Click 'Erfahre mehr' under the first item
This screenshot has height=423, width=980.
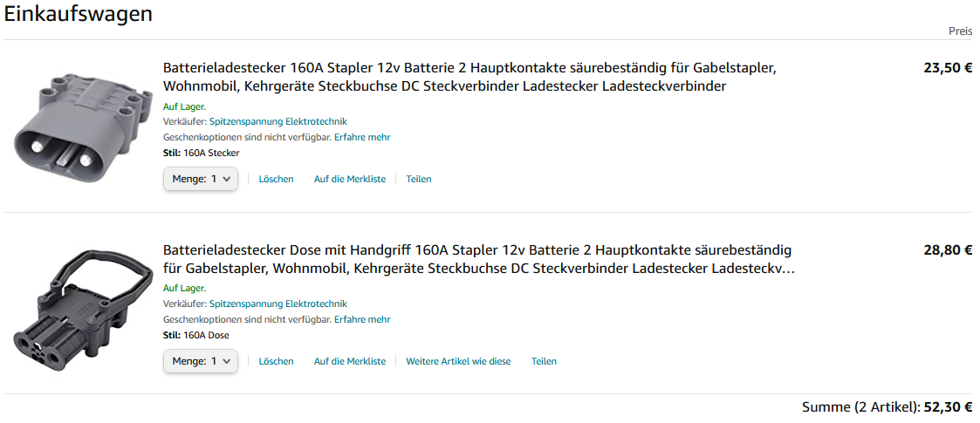pyautogui.click(x=362, y=137)
